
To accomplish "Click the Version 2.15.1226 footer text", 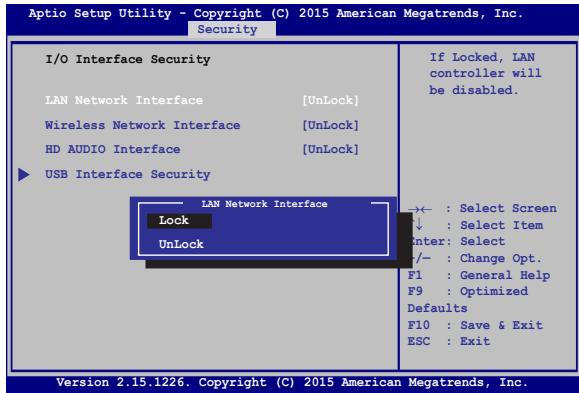I will point(292,382).
